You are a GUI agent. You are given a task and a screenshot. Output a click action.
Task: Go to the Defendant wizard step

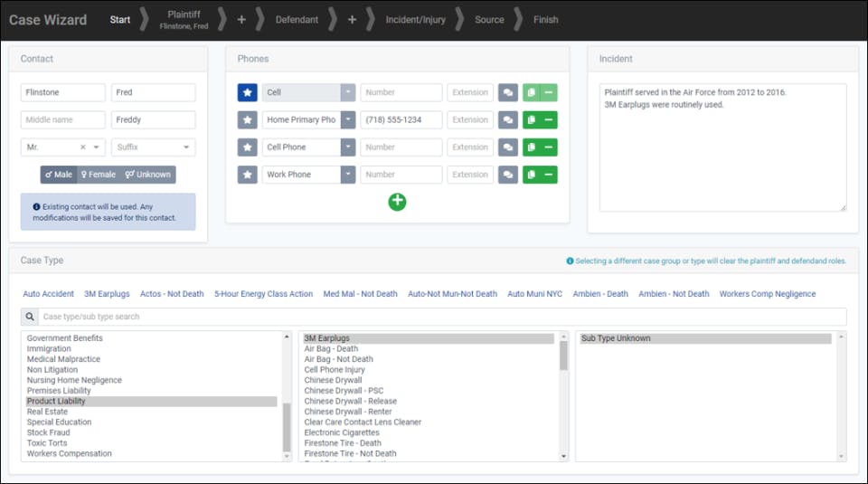coord(297,19)
